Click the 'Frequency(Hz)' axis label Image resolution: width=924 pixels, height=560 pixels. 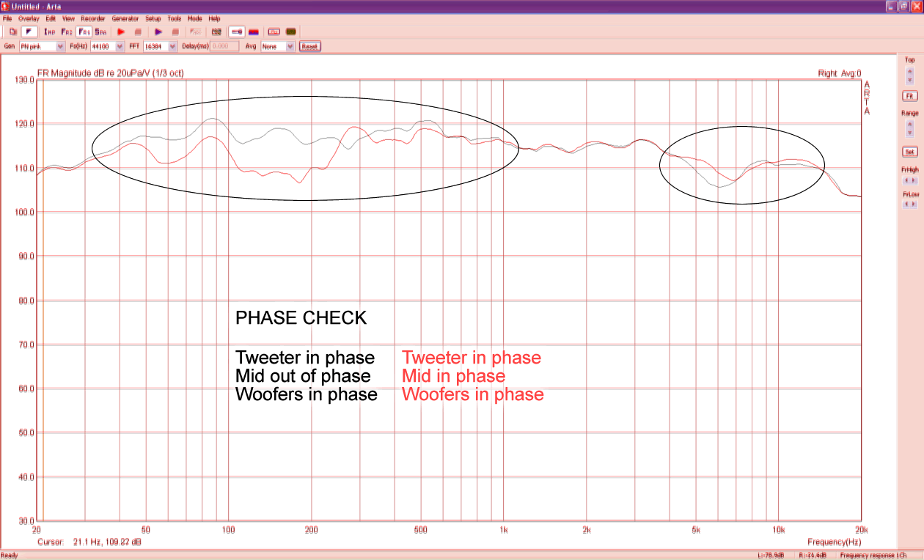[835, 542]
